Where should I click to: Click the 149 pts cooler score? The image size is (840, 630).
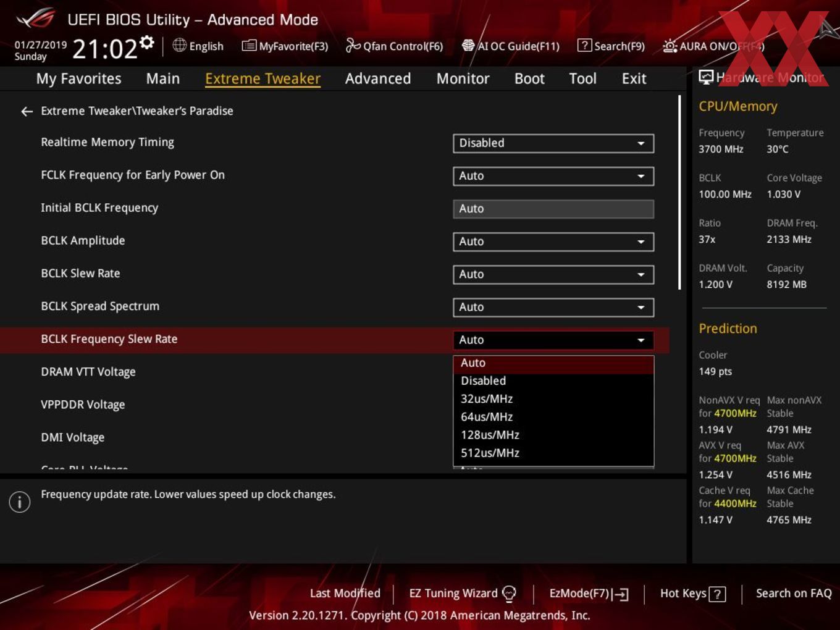coord(715,371)
